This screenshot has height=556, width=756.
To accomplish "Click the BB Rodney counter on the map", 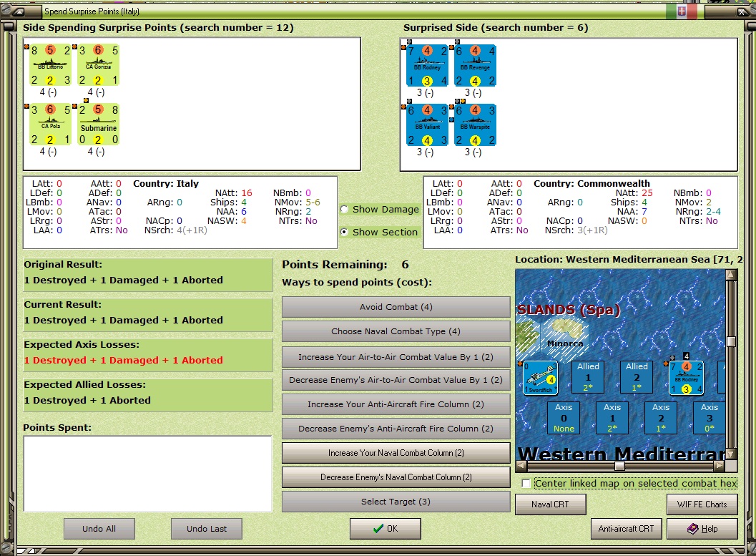I will click(686, 378).
